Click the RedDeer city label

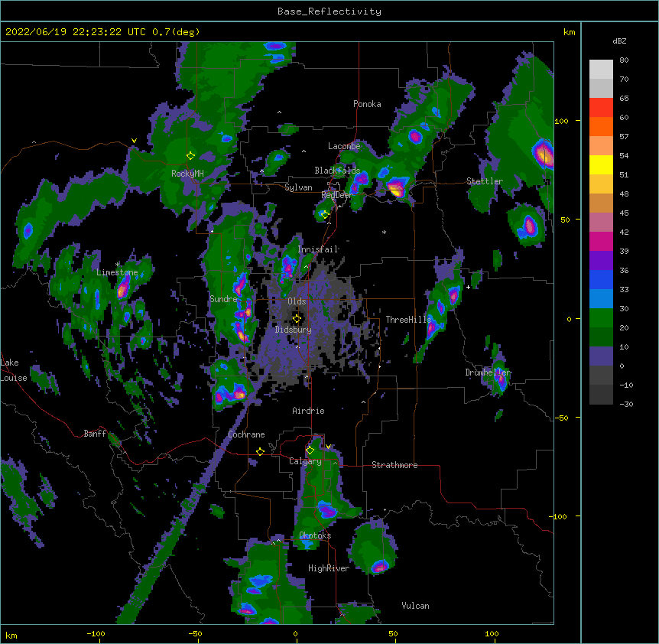[337, 195]
